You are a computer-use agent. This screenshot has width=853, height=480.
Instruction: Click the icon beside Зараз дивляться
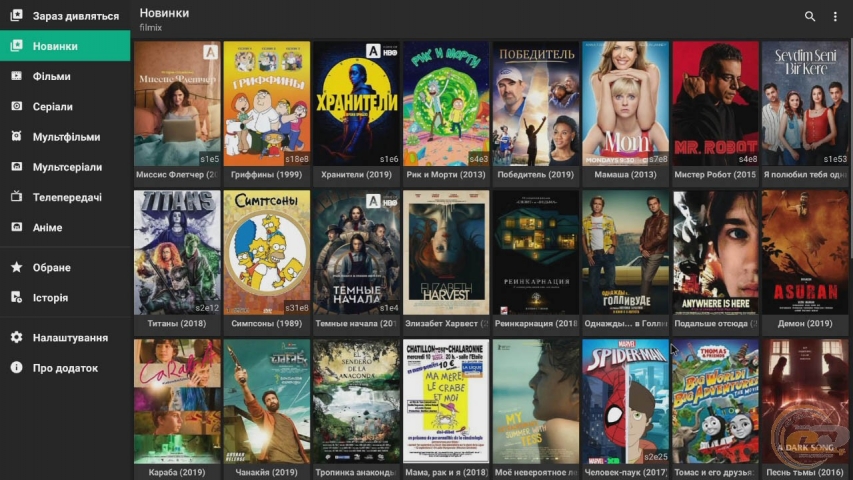click(x=16, y=15)
